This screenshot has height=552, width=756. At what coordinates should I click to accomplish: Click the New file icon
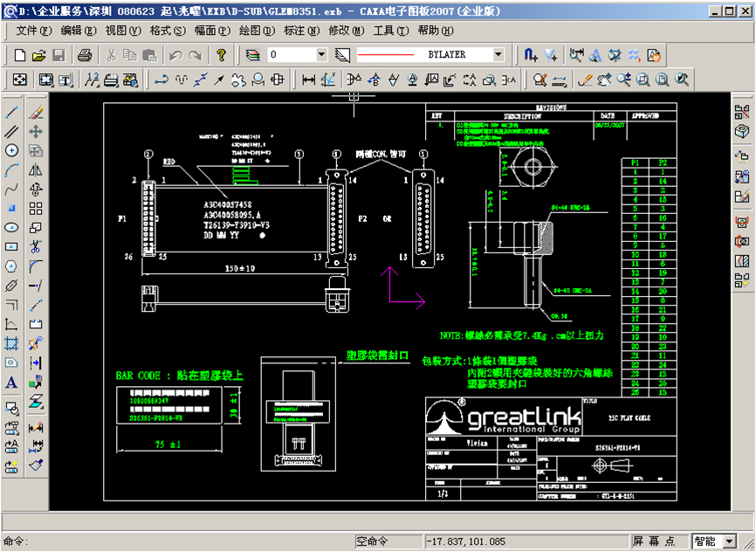coord(20,56)
